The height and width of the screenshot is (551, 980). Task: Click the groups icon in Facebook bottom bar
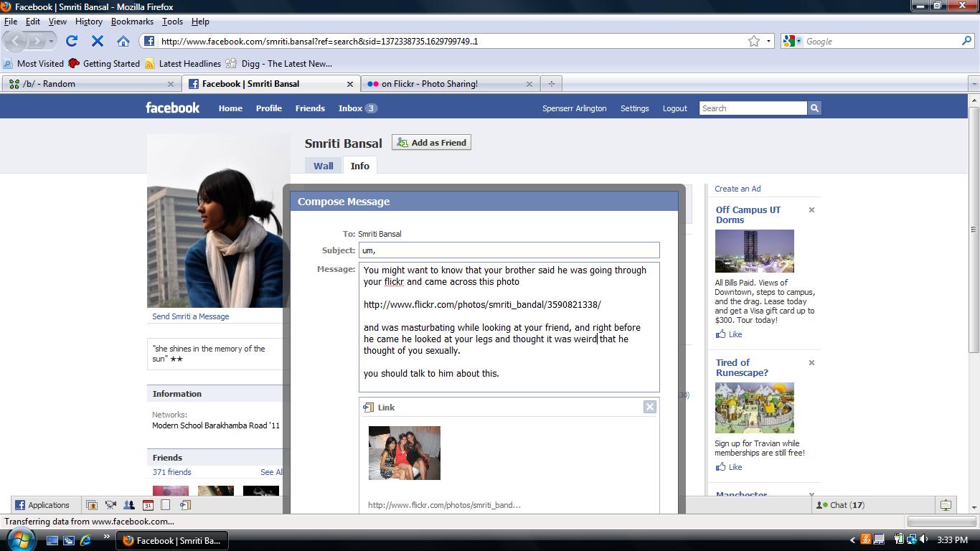(x=129, y=505)
